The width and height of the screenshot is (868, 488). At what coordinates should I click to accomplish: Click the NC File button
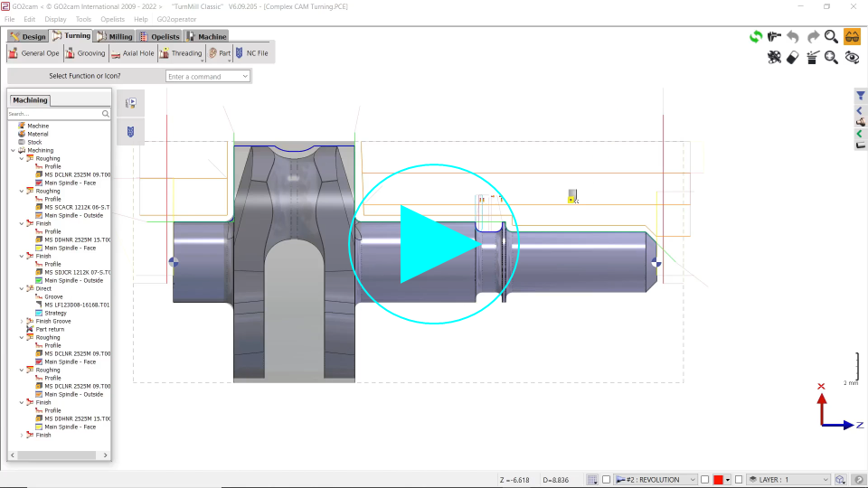(251, 53)
